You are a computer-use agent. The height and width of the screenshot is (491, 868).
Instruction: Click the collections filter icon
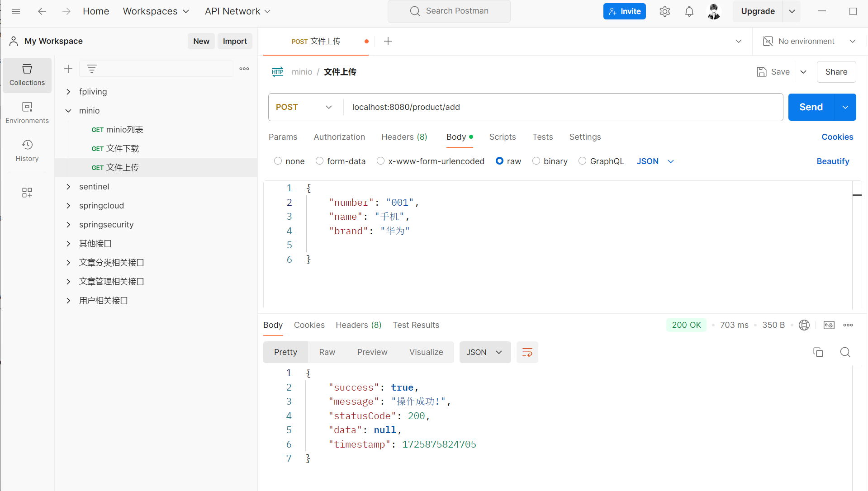click(92, 69)
